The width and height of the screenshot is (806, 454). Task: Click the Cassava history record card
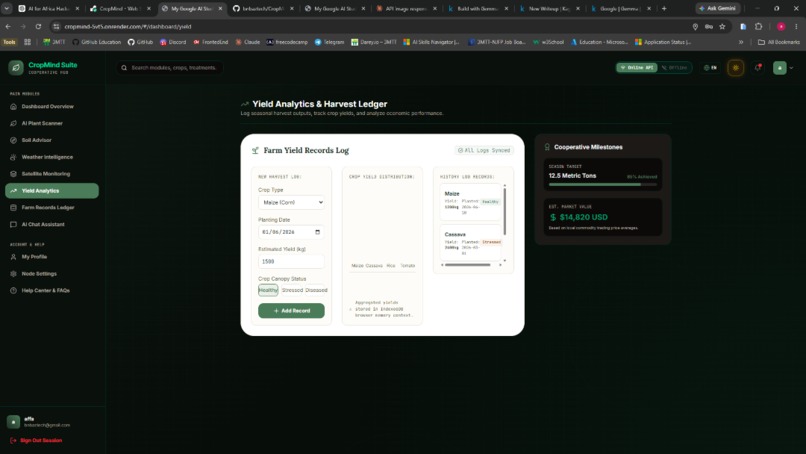click(470, 243)
